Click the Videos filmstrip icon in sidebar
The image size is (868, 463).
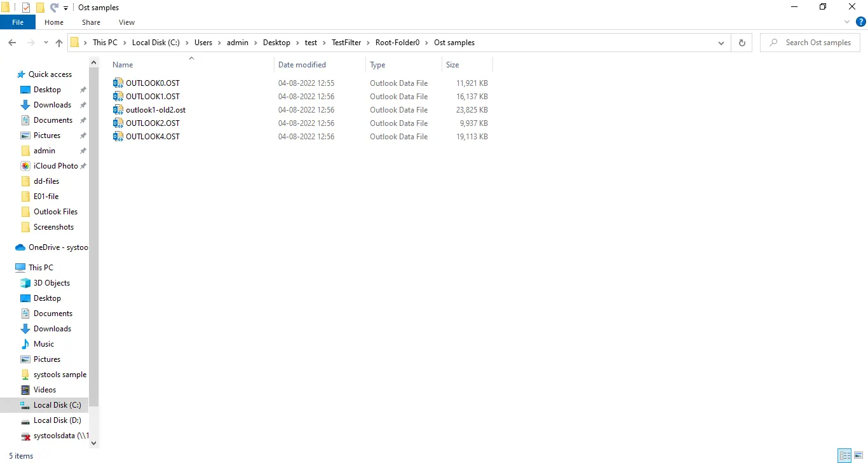click(x=25, y=390)
